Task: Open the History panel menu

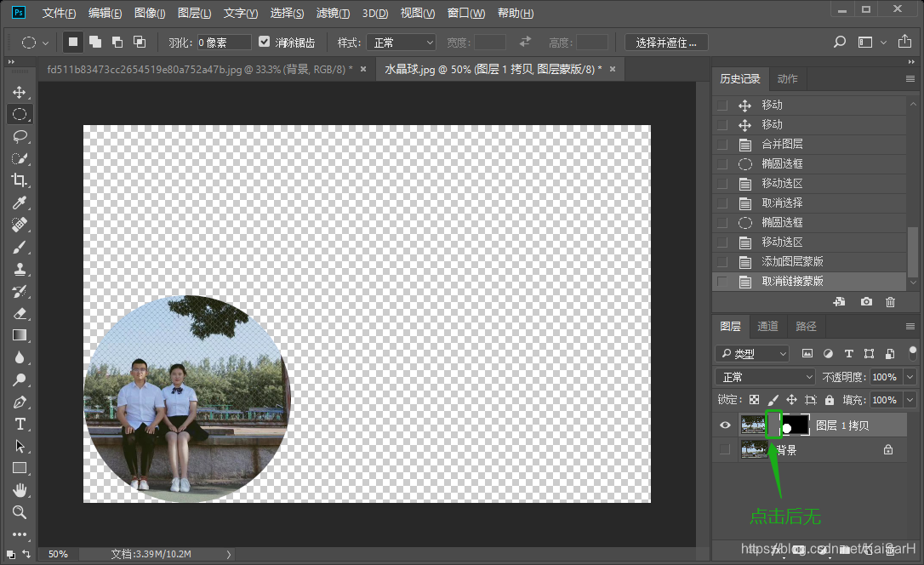Action: point(910,79)
